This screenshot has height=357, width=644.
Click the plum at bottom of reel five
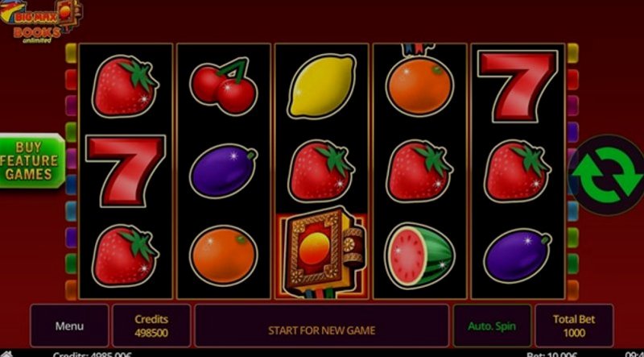[x=517, y=256]
